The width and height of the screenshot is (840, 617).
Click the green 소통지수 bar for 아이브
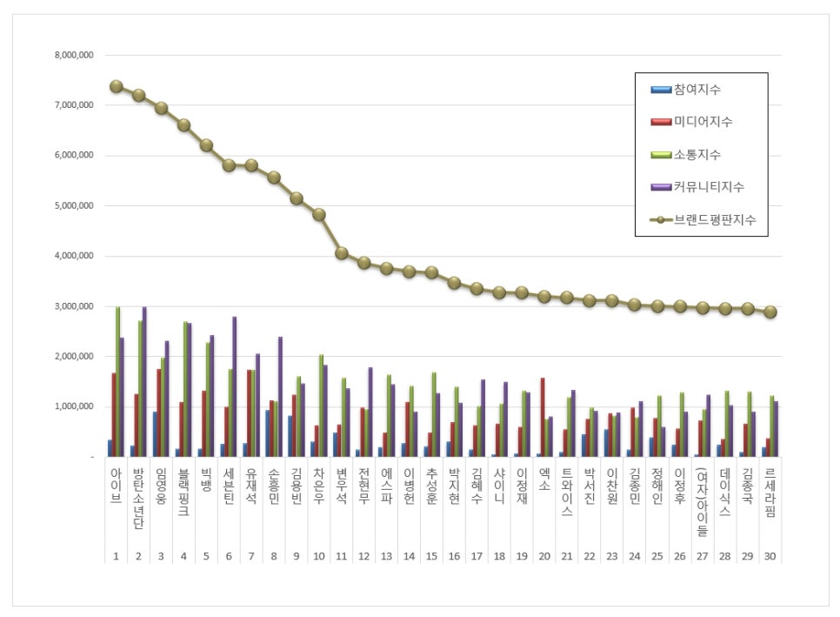click(118, 382)
